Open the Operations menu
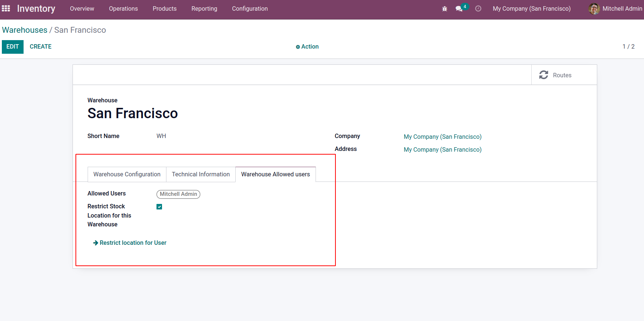644x321 pixels. click(x=123, y=8)
